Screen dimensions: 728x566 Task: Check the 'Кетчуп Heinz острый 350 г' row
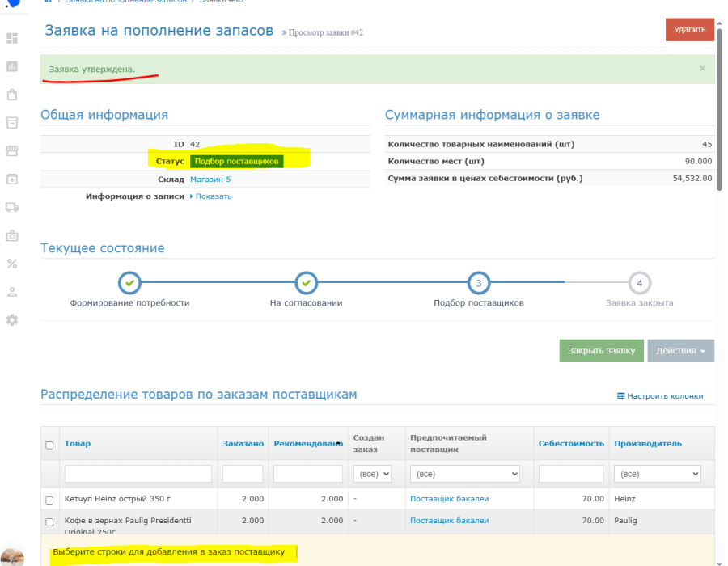coord(49,501)
